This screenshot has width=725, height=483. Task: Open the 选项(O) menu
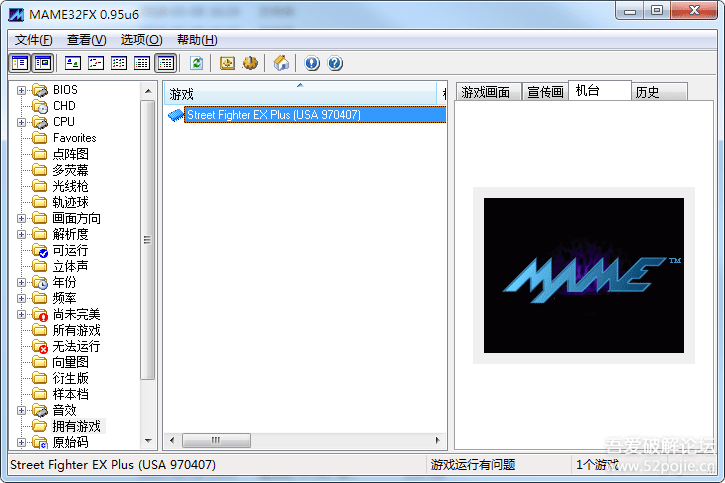141,40
